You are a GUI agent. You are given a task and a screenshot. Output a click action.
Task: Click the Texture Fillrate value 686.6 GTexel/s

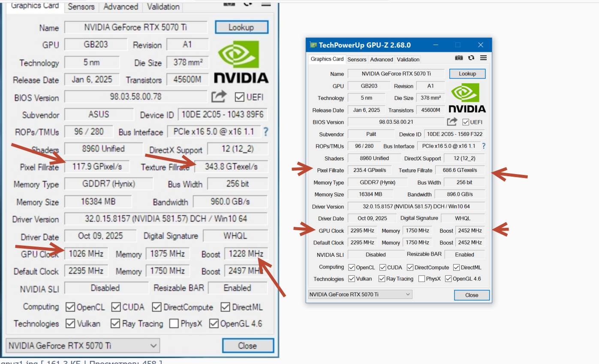pos(460,170)
